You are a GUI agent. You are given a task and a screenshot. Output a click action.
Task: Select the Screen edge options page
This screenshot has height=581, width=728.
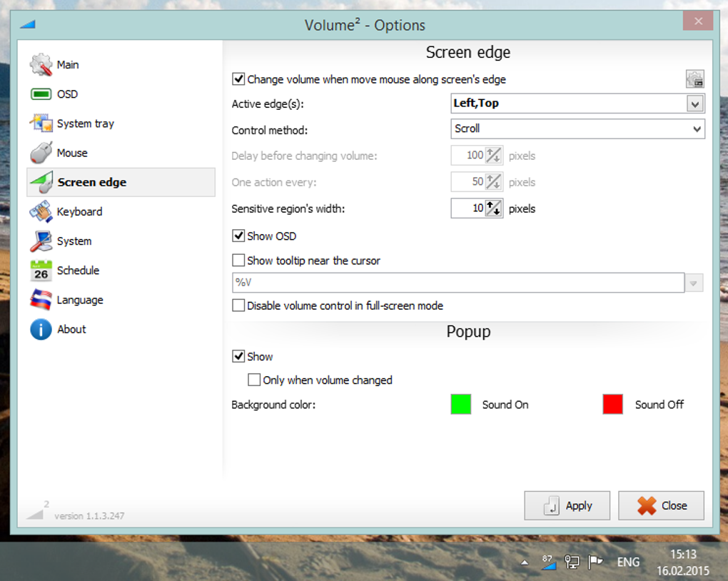121,182
